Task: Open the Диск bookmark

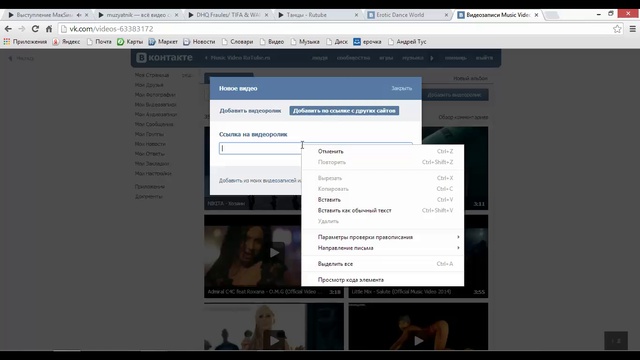Action: [x=337, y=42]
